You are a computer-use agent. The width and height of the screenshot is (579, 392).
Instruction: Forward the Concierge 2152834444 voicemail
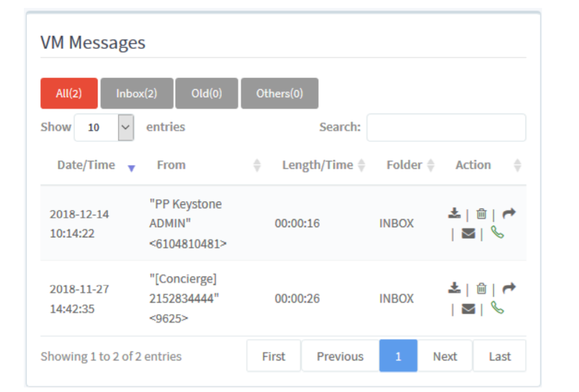(x=509, y=288)
